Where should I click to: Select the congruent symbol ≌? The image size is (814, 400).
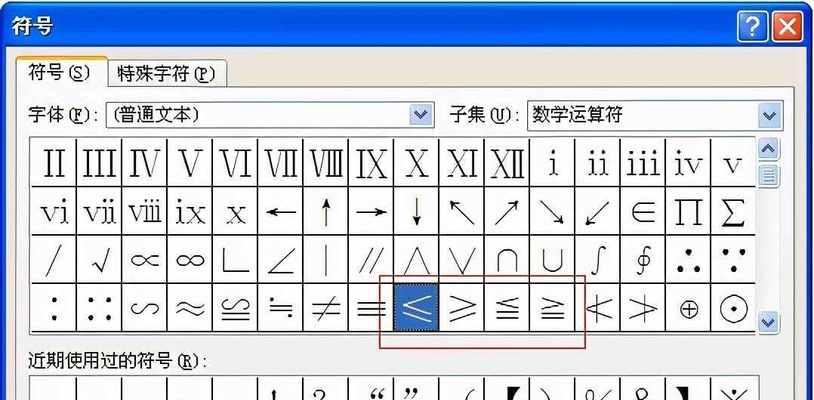[x=235, y=308]
